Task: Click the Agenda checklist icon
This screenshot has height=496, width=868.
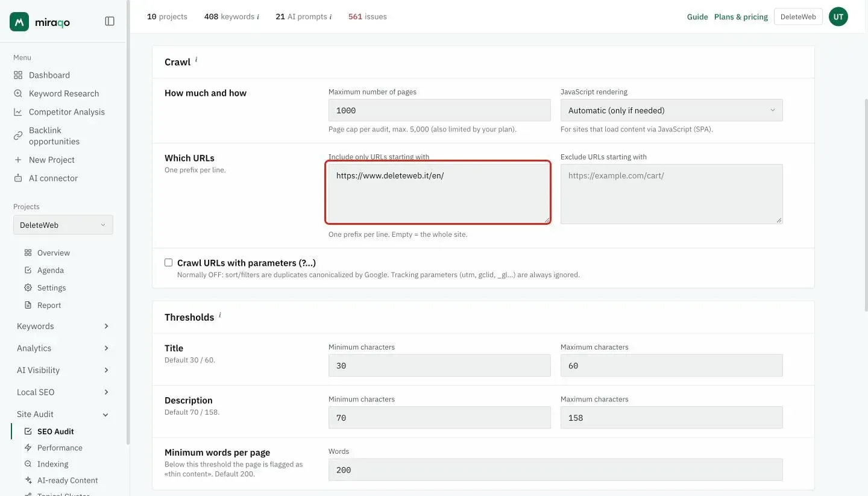Action: pos(28,270)
